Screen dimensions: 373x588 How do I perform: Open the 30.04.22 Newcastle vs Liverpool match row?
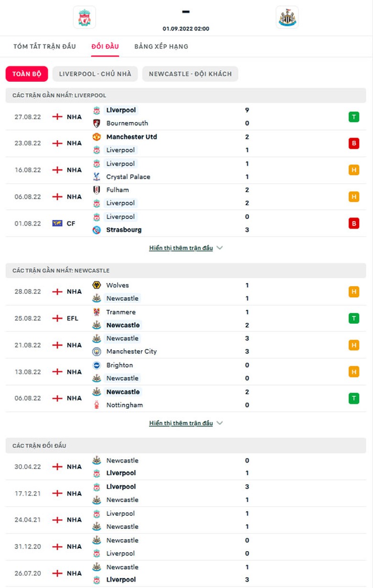click(x=186, y=467)
